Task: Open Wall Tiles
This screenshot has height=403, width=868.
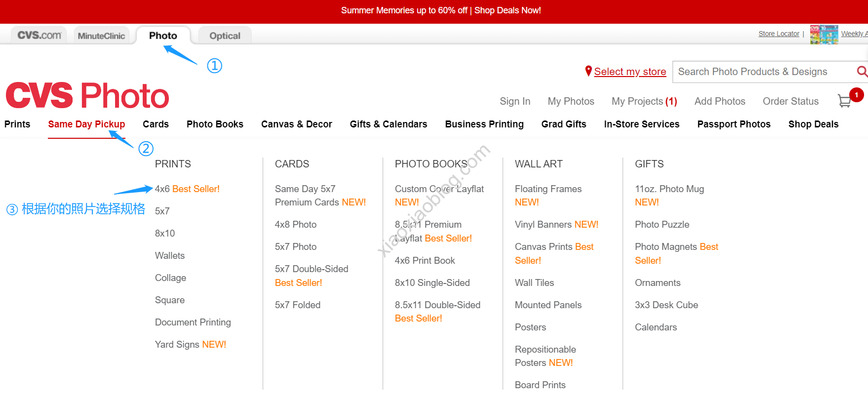Action: (x=534, y=282)
